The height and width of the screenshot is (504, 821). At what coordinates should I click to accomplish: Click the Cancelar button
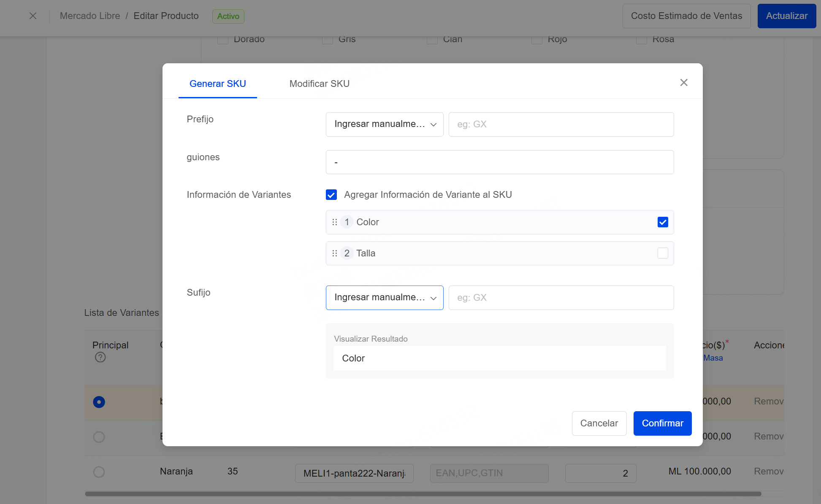[x=599, y=423]
